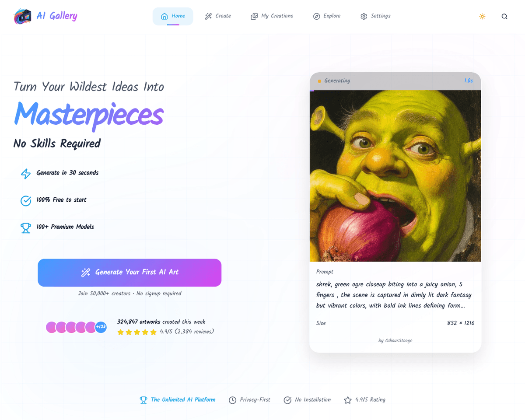
Task: Switch to My Creations
Action: 272,16
